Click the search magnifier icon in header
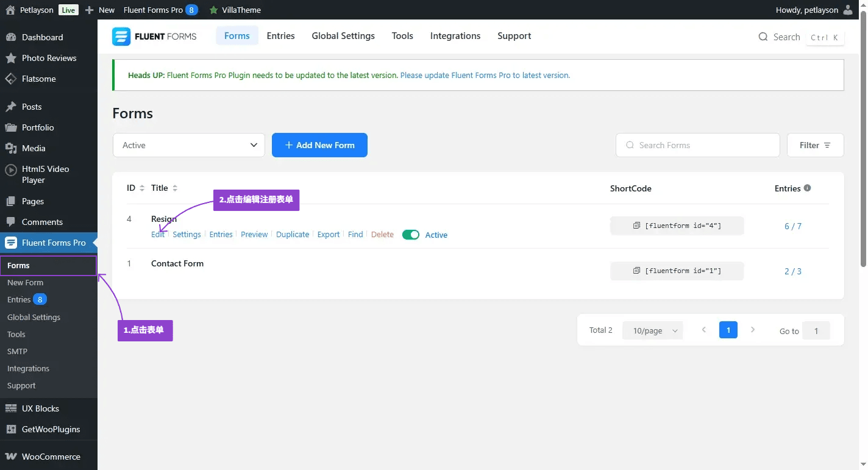Viewport: 868px width, 470px height. (x=763, y=37)
